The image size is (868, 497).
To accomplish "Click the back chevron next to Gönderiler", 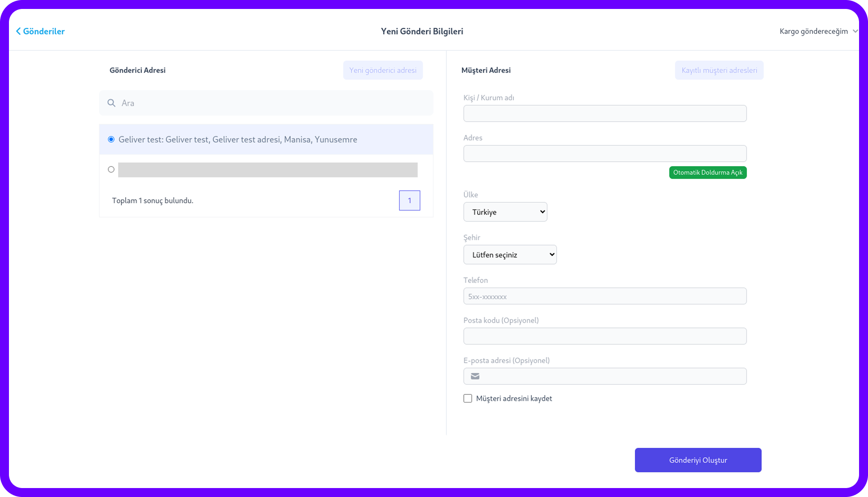I will [x=18, y=31].
